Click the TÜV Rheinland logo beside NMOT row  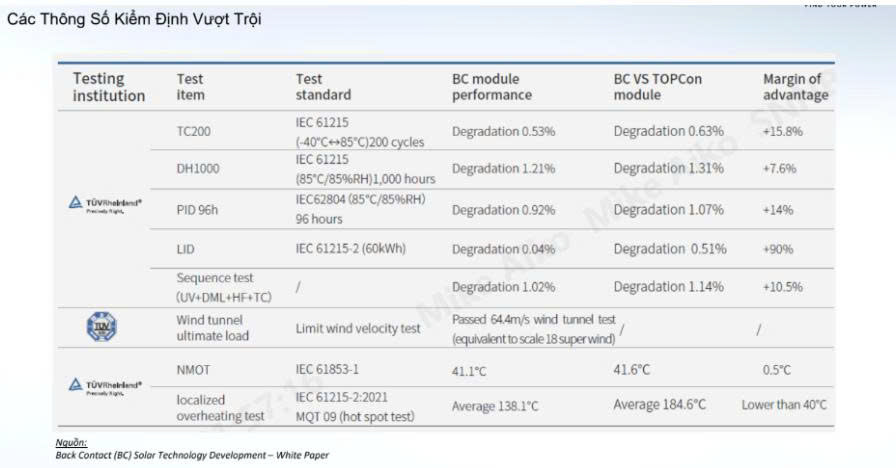[105, 386]
